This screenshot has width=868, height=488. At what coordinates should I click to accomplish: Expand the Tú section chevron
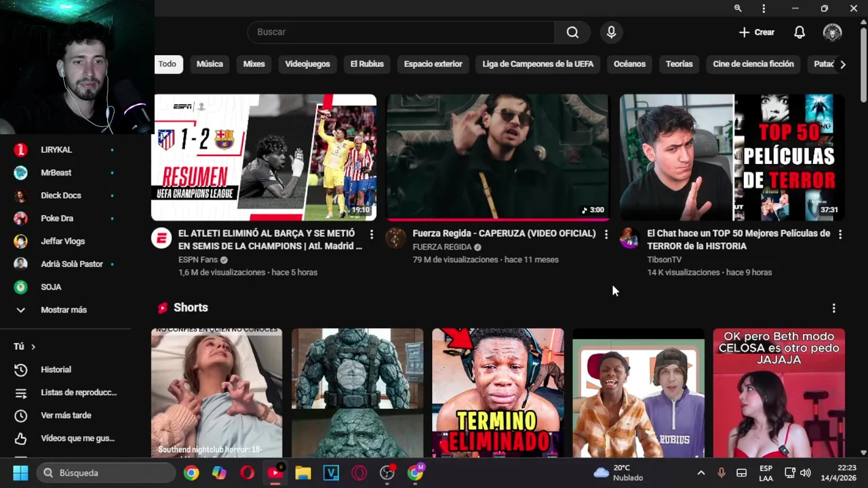[x=33, y=346]
